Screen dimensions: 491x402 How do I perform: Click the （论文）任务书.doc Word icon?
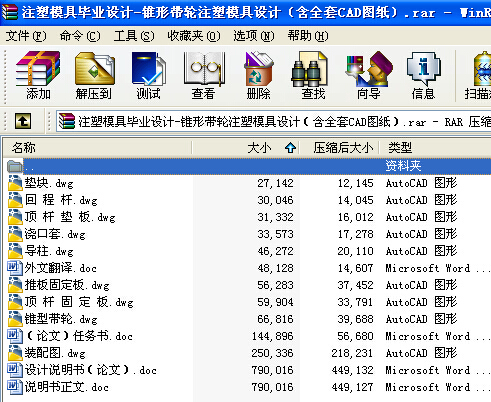pyautogui.click(x=15, y=336)
